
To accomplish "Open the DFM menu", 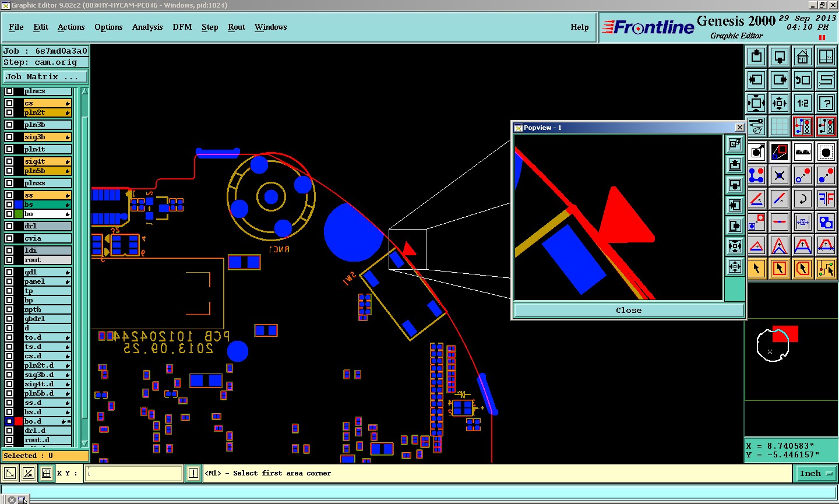I will click(182, 27).
